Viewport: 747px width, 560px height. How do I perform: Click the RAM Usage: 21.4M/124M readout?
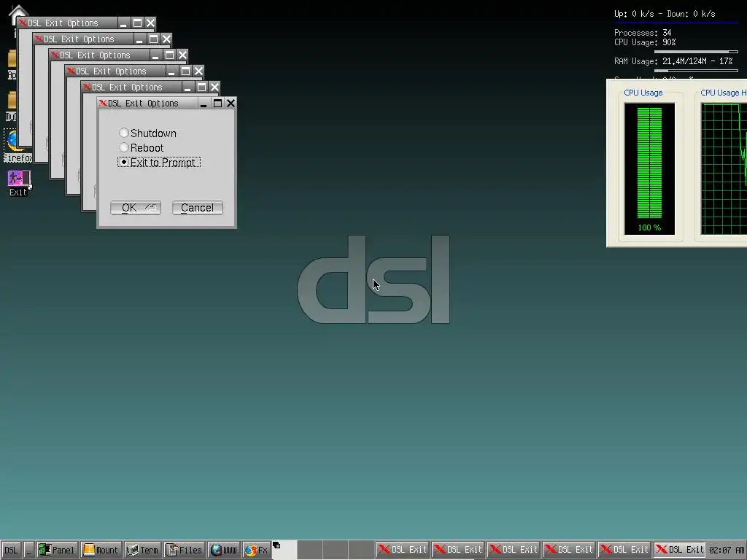tap(673, 61)
